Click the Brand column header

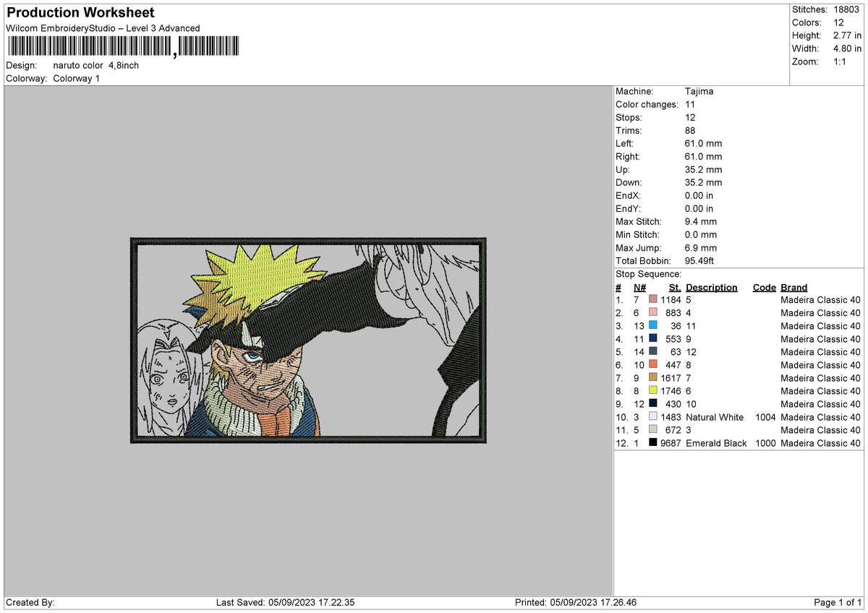click(794, 287)
